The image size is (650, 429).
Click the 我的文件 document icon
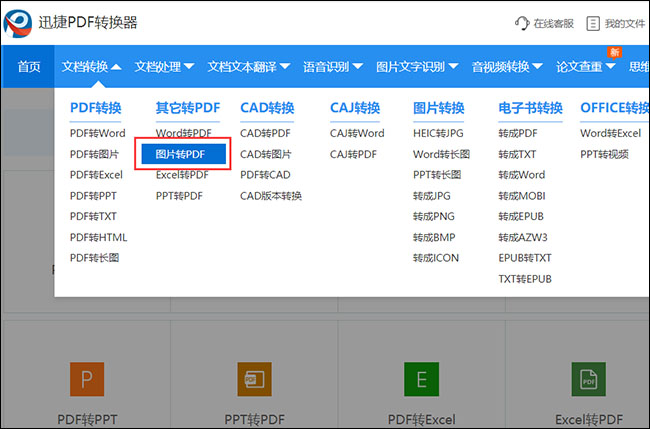(593, 24)
